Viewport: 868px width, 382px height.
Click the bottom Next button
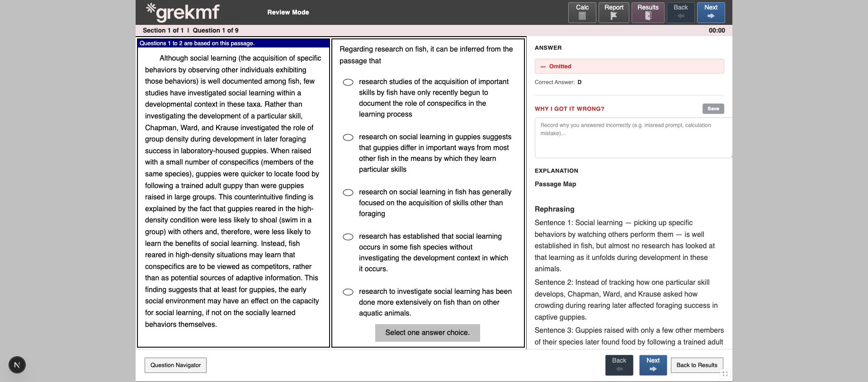pos(653,365)
